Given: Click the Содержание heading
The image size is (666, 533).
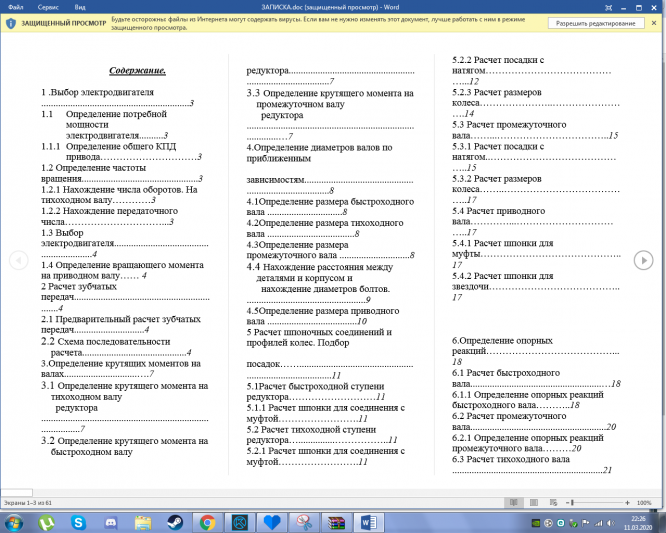Looking at the screenshot, I should [137, 71].
